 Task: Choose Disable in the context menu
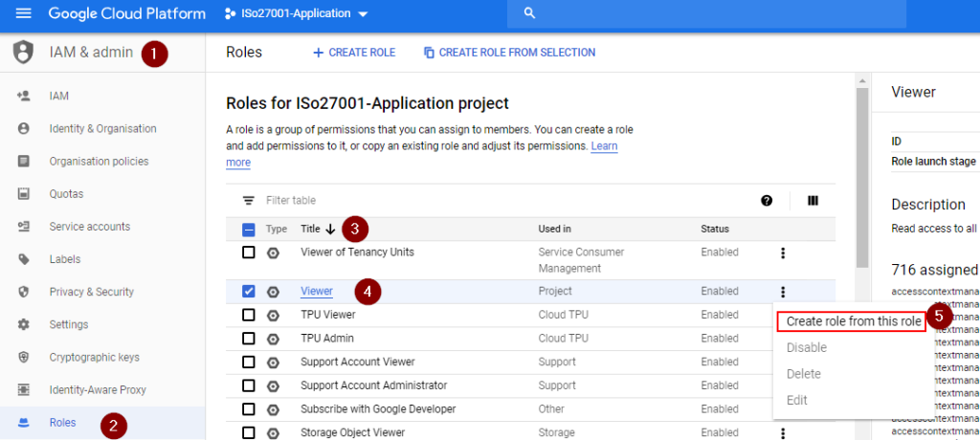click(806, 347)
